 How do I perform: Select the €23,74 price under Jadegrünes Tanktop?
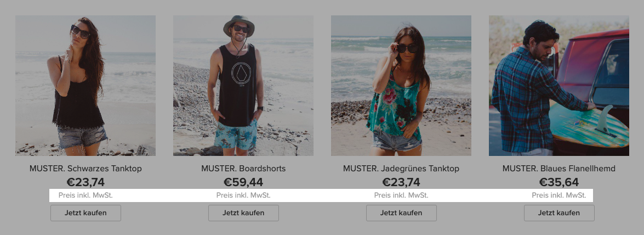[401, 182]
